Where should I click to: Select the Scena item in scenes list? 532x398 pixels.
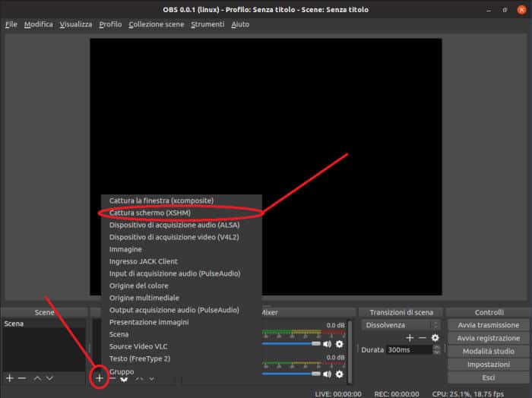pos(44,324)
